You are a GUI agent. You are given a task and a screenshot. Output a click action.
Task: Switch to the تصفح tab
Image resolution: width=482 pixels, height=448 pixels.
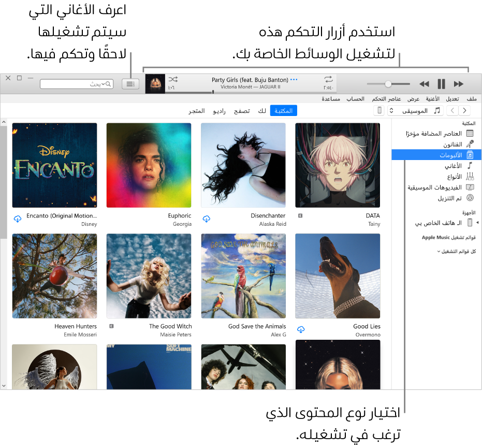tap(242, 111)
